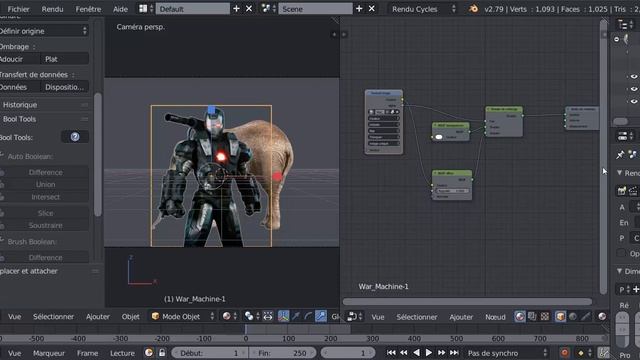
Task: Select the compositing nodes tree type icon
Action: pos(532,317)
